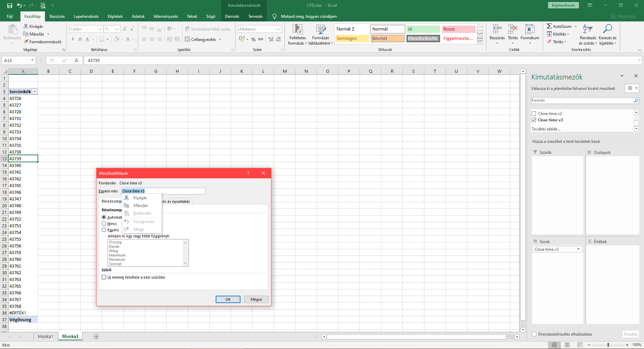Image resolution: width=644 pixels, height=349 pixels.
Task: Toggle bold F formatting icon
Action: 73,39
